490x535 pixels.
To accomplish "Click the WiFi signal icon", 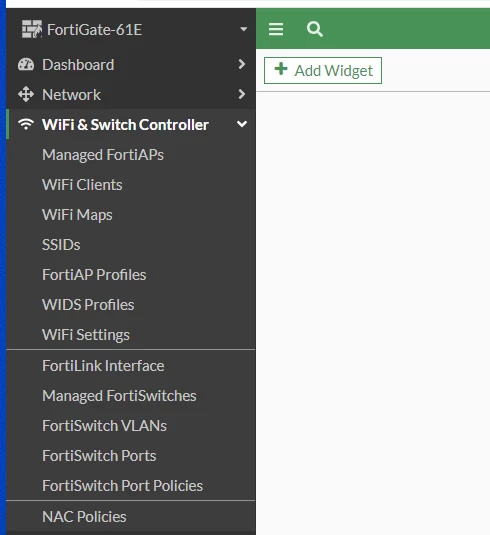I will 26,124.
